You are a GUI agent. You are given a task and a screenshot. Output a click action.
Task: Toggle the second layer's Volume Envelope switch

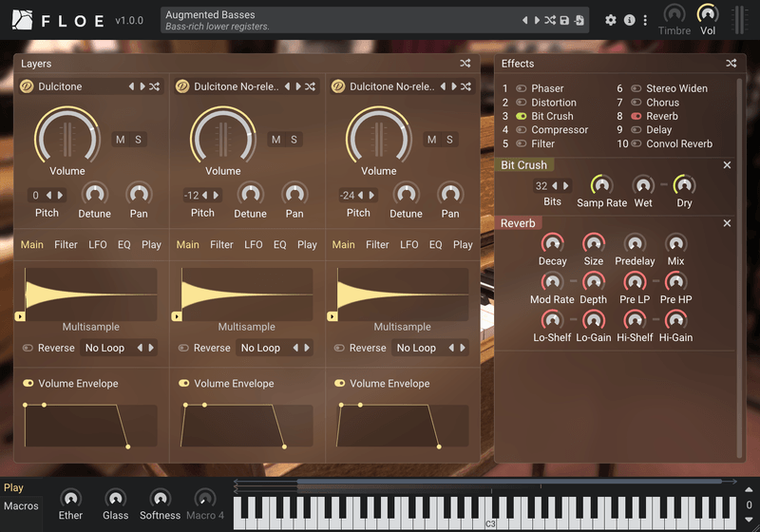(x=183, y=383)
